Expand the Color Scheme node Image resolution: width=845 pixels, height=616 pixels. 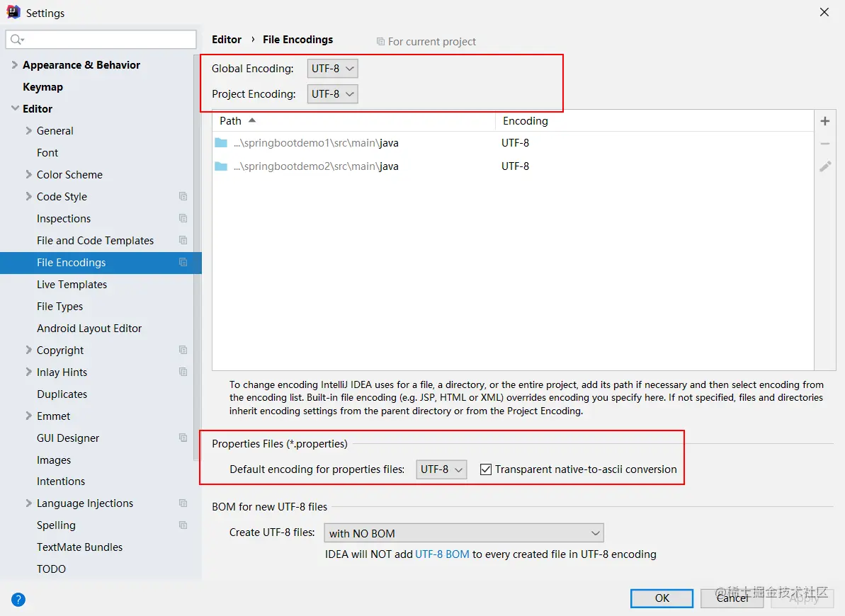(x=28, y=174)
